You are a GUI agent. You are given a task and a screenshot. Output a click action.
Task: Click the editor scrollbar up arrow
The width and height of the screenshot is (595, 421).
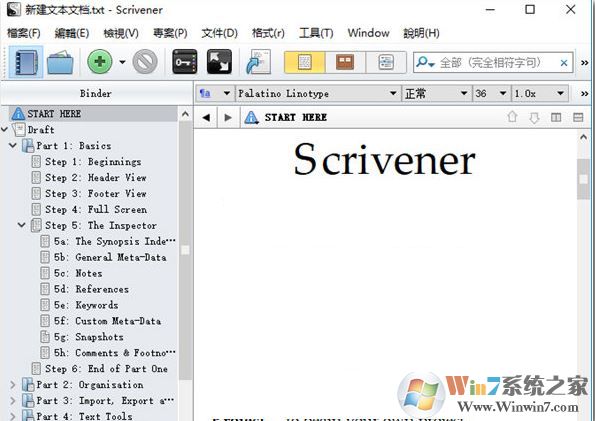coord(584,137)
